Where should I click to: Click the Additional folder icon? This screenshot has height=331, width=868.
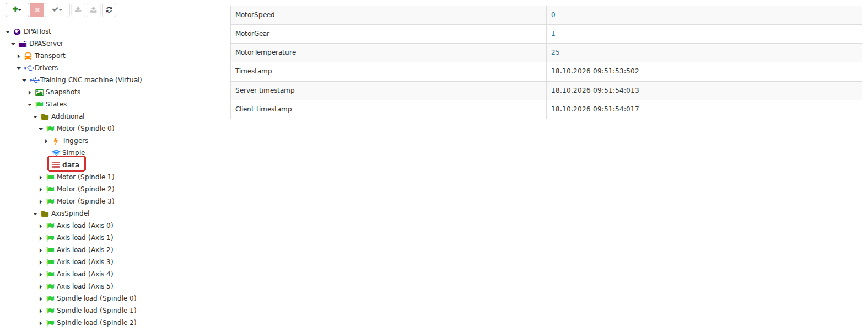pyautogui.click(x=45, y=117)
